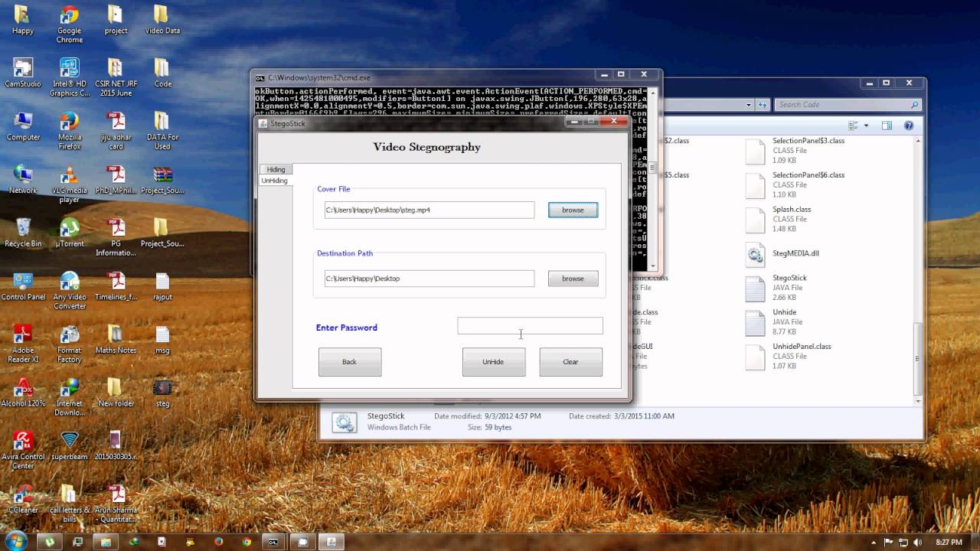Click the Cover File path input field
This screenshot has height=551, width=980.
429,210
